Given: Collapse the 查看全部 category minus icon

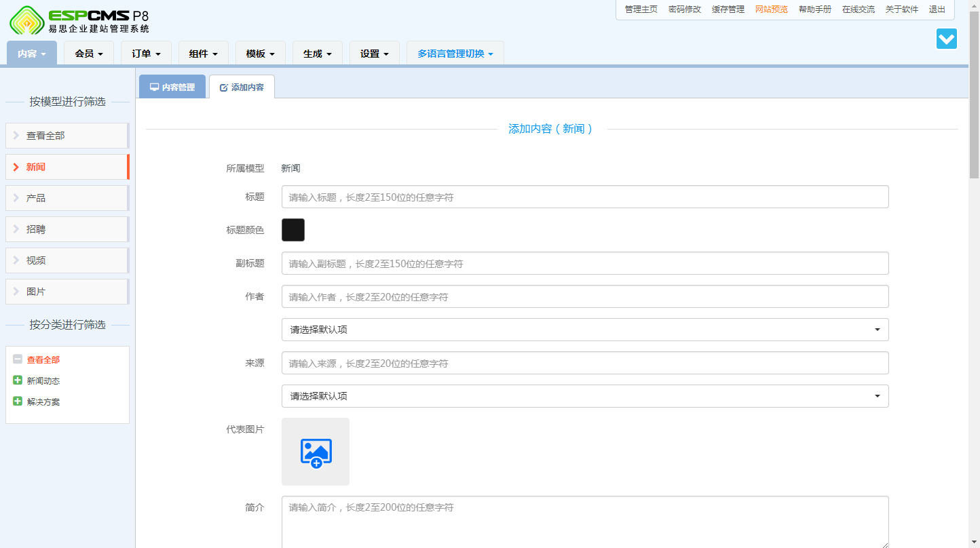Looking at the screenshot, I should point(18,359).
